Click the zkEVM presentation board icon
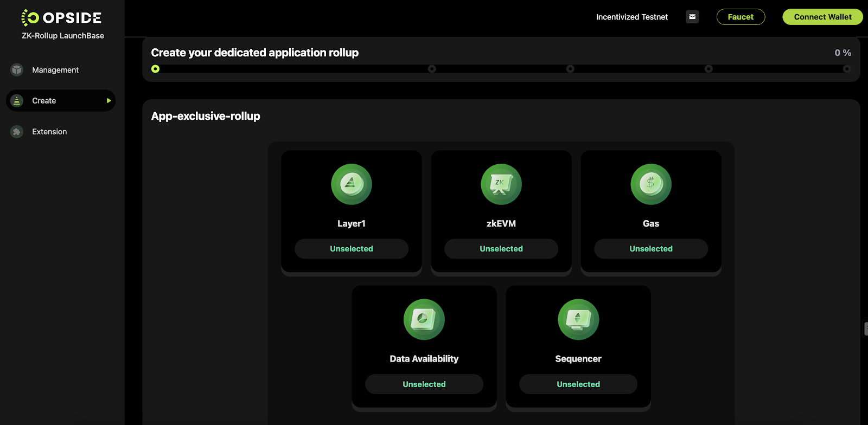The height and width of the screenshot is (425, 868). pos(501,184)
